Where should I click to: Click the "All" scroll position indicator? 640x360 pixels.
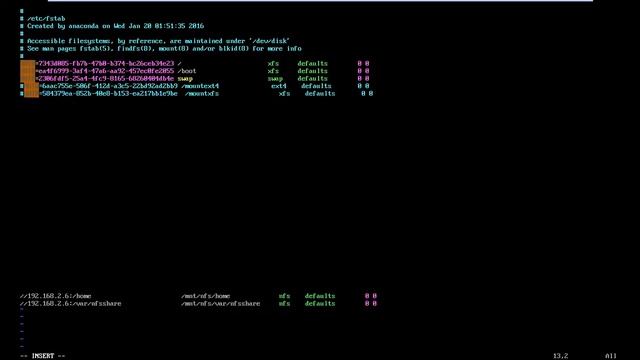(x=611, y=356)
